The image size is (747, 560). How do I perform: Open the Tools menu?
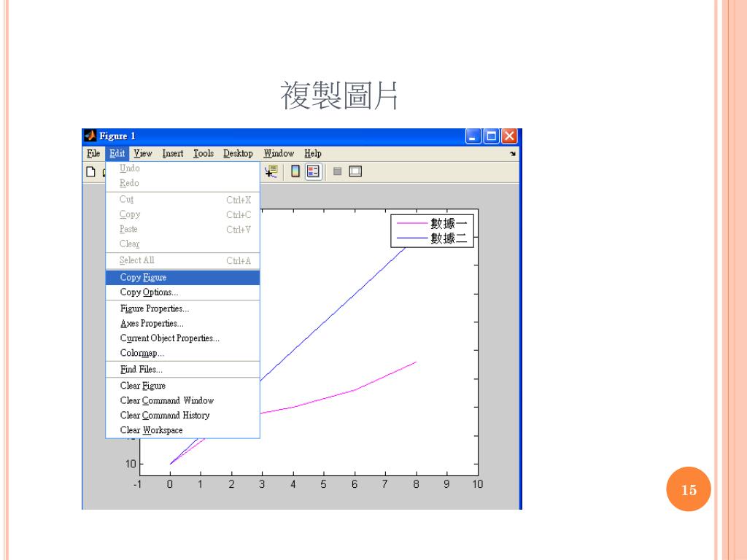[204, 153]
